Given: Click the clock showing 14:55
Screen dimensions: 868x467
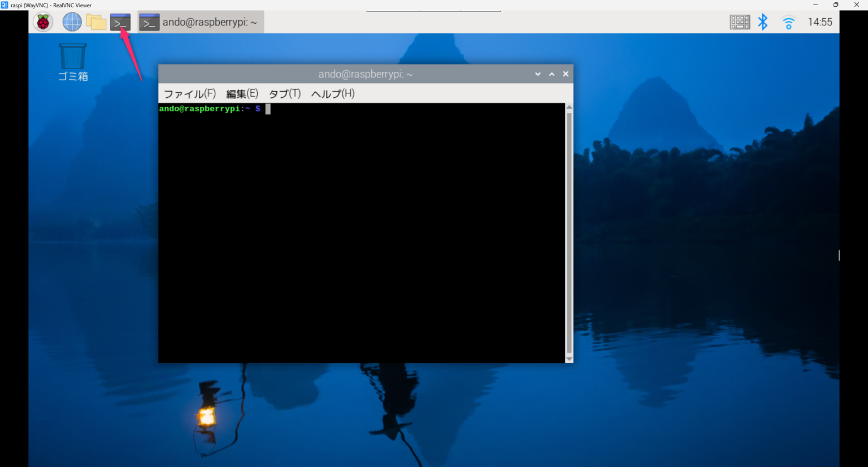Looking at the screenshot, I should [820, 21].
